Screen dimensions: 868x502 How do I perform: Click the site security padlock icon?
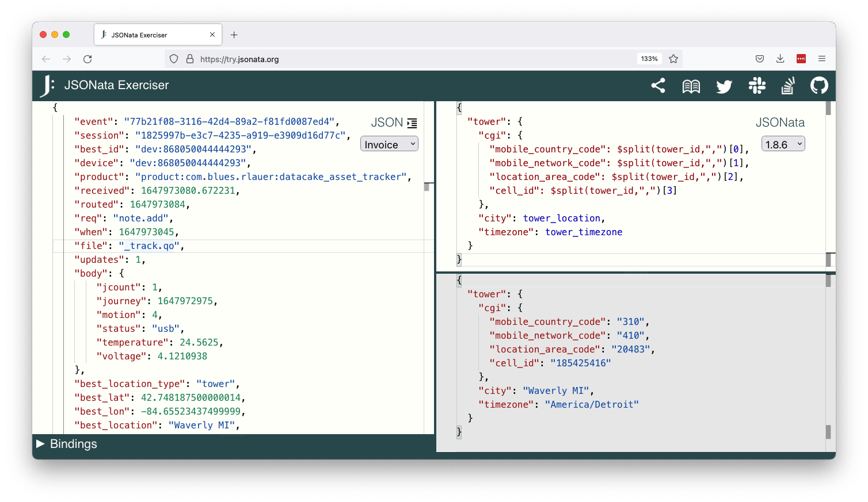(x=190, y=59)
